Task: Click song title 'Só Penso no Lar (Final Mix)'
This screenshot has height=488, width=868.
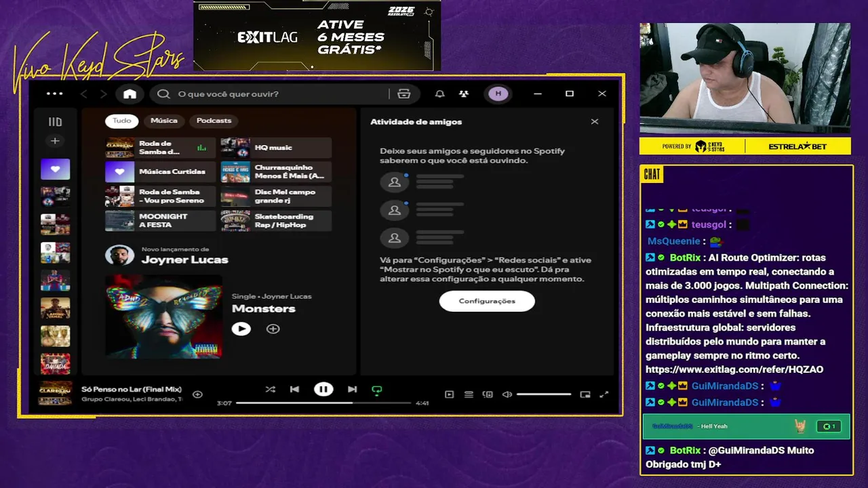Action: click(132, 389)
